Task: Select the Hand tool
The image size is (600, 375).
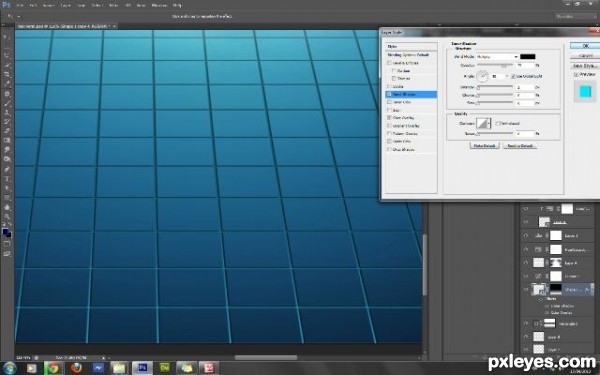Action: point(7,207)
